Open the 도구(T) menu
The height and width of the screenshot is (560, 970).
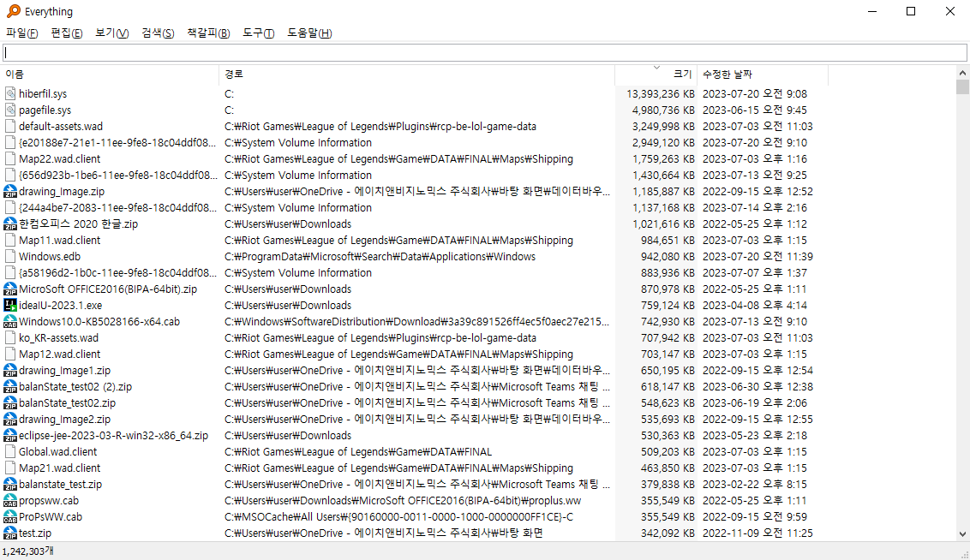click(x=258, y=33)
